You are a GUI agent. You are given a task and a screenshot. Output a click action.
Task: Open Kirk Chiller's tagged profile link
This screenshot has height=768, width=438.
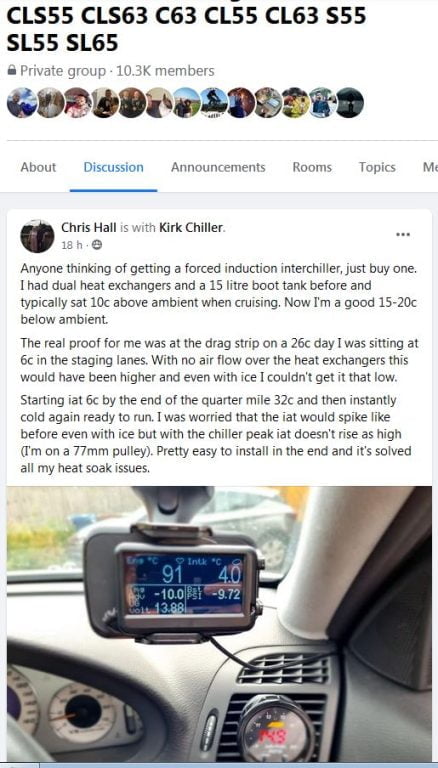[191, 227]
